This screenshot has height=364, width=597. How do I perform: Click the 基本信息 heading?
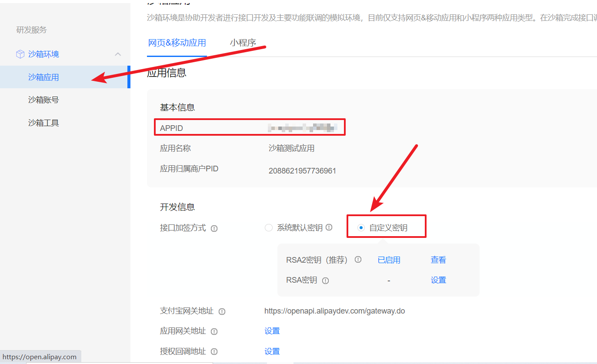(x=177, y=107)
